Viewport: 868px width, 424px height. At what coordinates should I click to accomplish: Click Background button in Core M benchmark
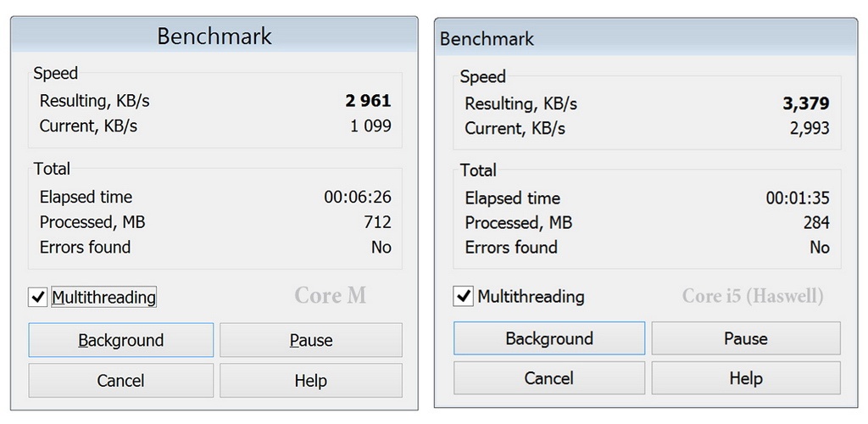(121, 340)
